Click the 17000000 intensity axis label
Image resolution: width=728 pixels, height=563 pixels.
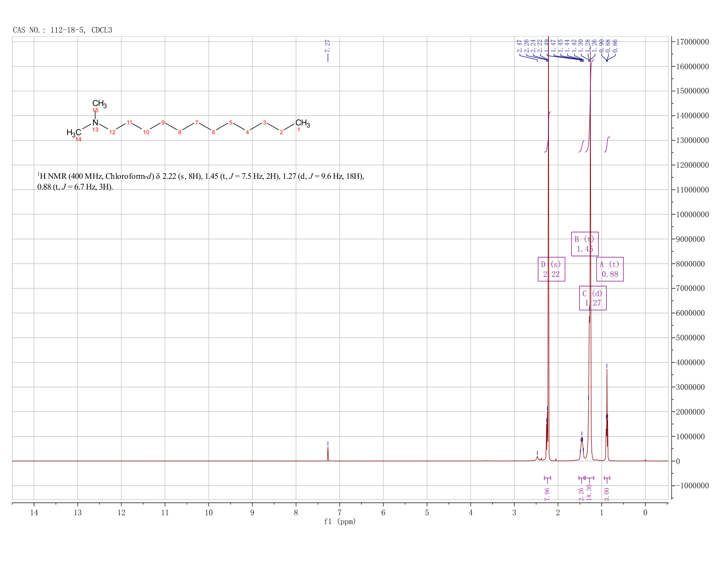[x=693, y=42]
